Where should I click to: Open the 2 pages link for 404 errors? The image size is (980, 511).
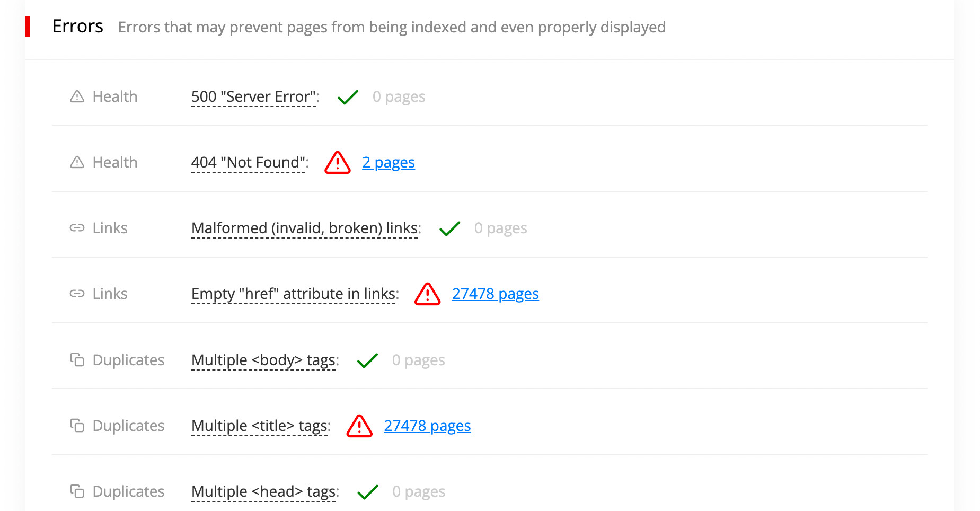click(x=389, y=162)
